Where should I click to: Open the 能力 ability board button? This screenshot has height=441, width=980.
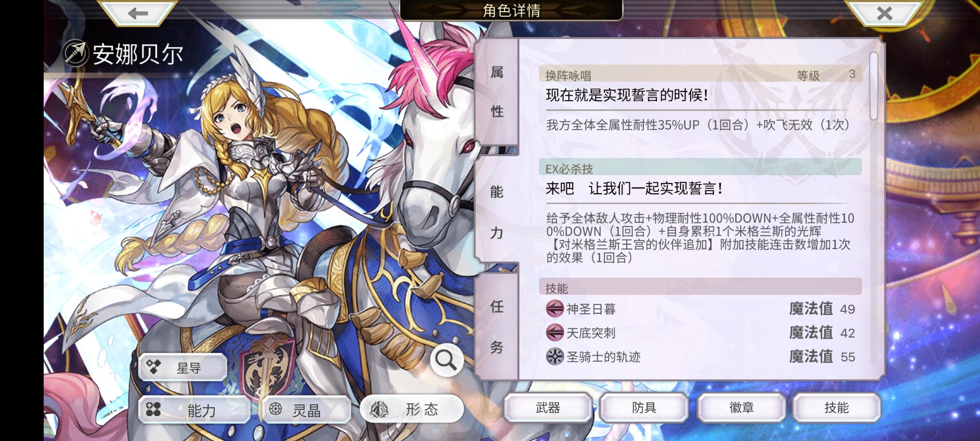tap(194, 410)
